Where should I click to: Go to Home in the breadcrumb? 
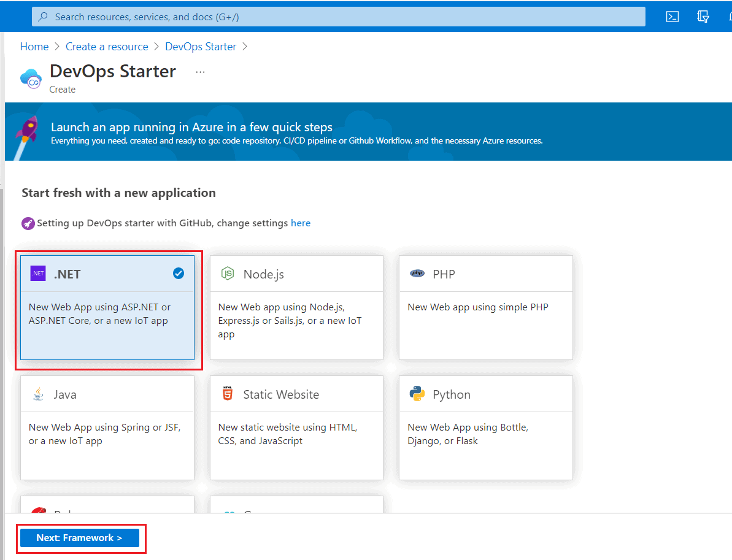click(34, 47)
